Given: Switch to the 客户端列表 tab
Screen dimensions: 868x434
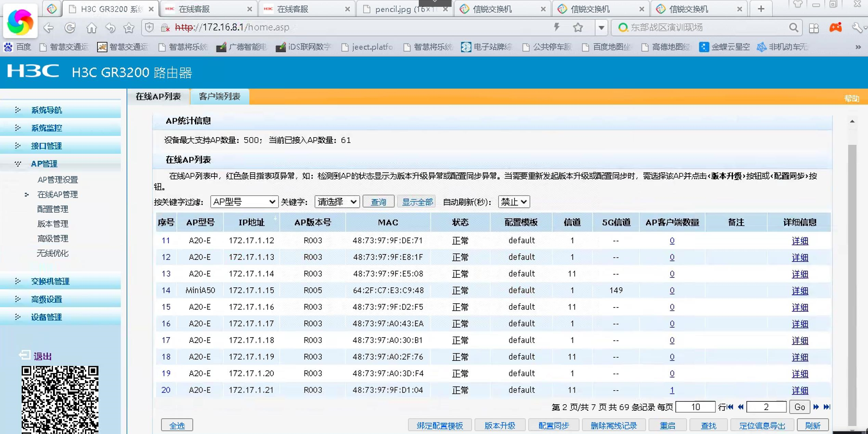Looking at the screenshot, I should click(x=219, y=96).
